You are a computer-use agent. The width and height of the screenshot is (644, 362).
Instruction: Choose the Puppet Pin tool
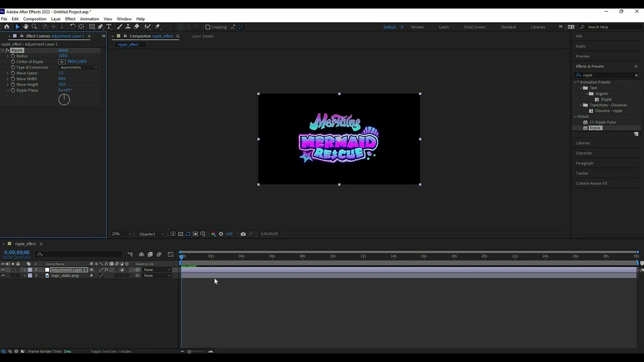[157, 27]
